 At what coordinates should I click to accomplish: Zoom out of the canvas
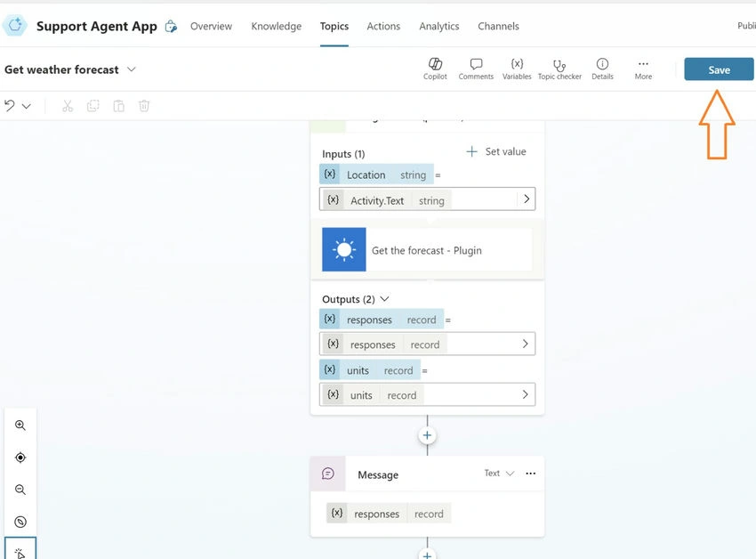click(20, 490)
